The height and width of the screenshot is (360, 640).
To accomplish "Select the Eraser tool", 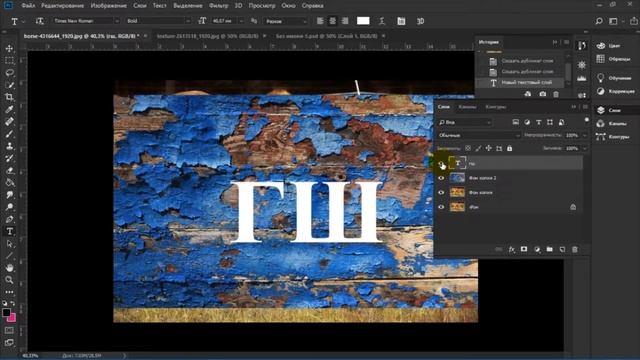I will pyautogui.click(x=9, y=171).
